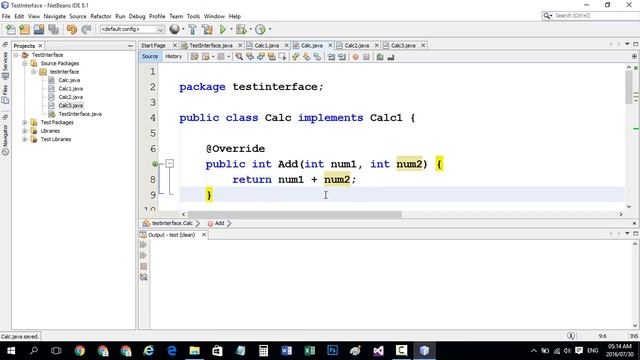The width and height of the screenshot is (640, 360).
Task: Switch to the Calc3.java editor tab
Action: click(403, 45)
